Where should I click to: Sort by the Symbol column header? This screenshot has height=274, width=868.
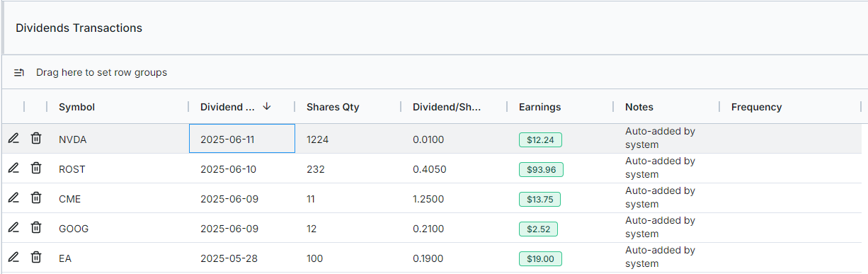tap(76, 107)
